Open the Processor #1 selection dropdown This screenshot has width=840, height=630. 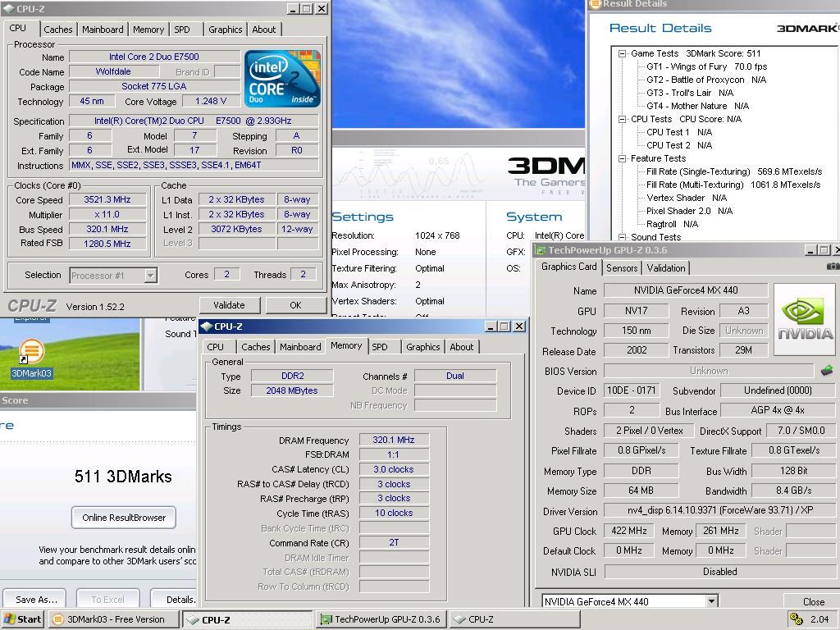pos(151,276)
